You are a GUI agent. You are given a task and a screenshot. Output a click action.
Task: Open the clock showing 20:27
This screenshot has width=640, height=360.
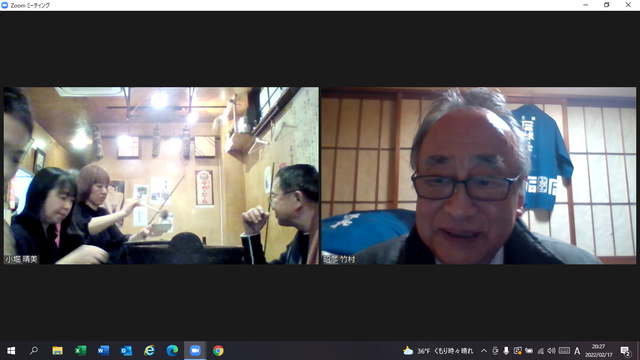coord(599,351)
